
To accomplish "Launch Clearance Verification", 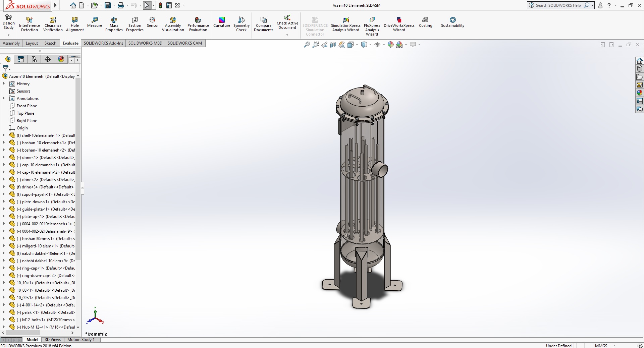I will [x=53, y=24].
